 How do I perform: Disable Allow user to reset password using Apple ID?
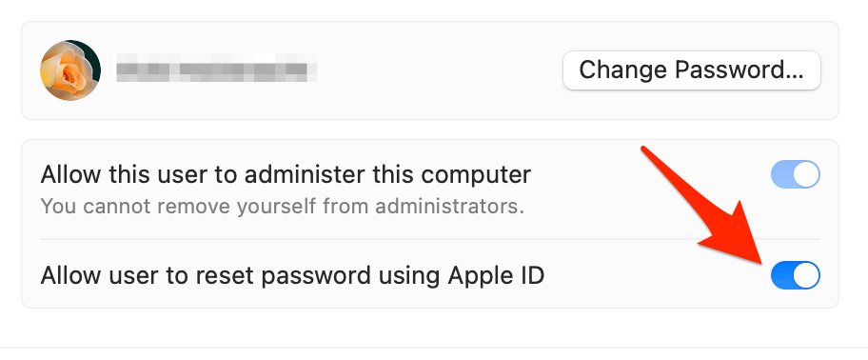tap(796, 275)
